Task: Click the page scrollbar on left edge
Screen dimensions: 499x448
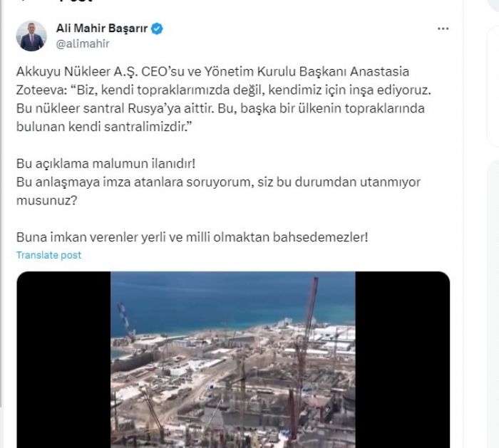Action: click(x=1, y=204)
